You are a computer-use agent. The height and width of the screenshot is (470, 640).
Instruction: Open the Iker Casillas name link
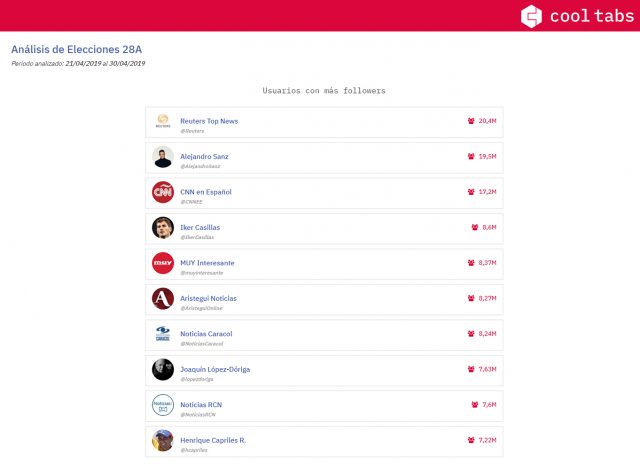tap(200, 228)
